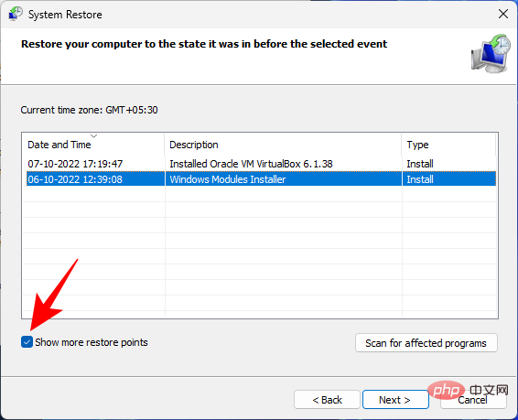
Task: Click Install type of VirtualBox row
Action: (x=420, y=164)
